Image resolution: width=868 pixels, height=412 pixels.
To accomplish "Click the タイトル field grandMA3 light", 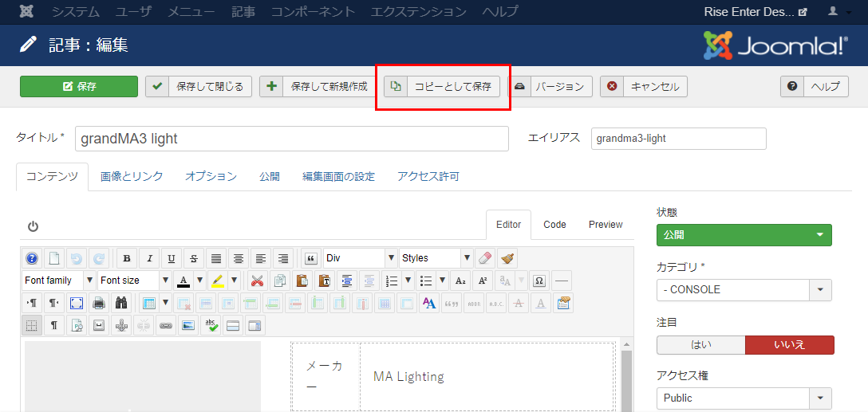I will click(x=292, y=139).
